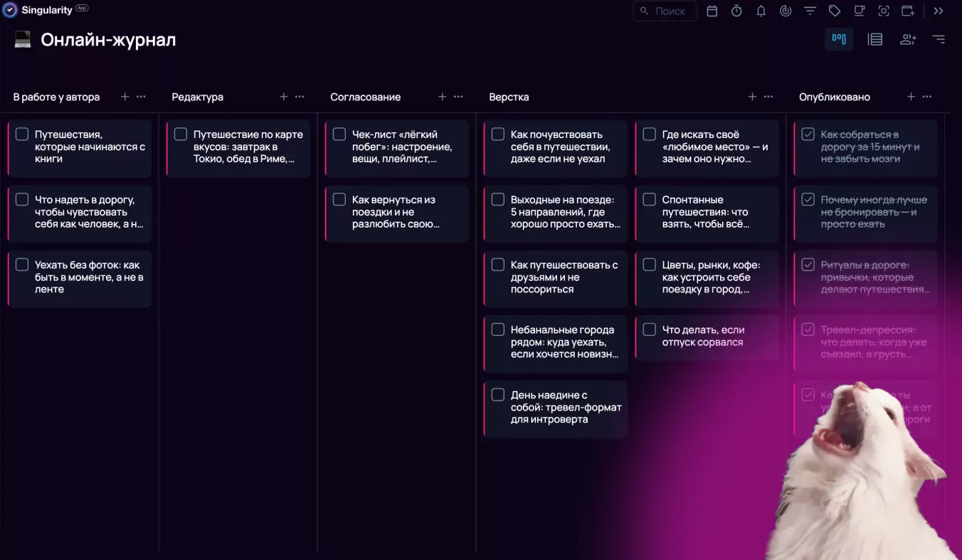Check off the Спонтанные путешествия task
962x560 pixels.
[650, 199]
